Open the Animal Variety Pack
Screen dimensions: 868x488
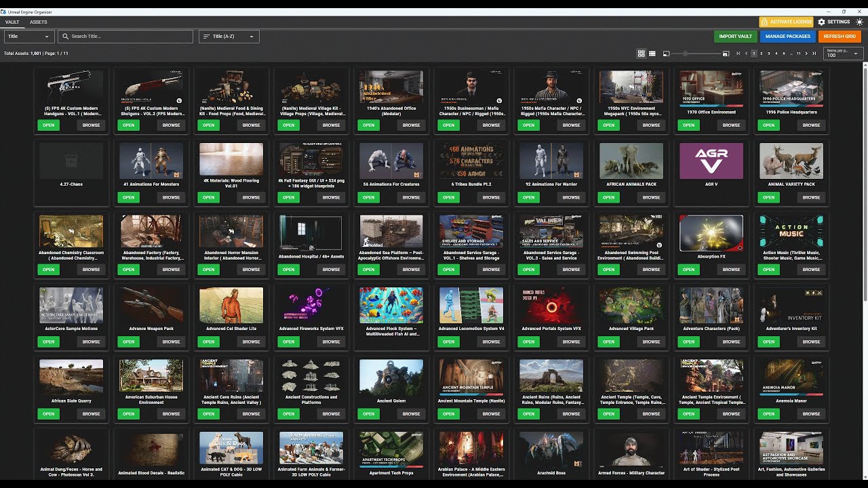[768, 197]
